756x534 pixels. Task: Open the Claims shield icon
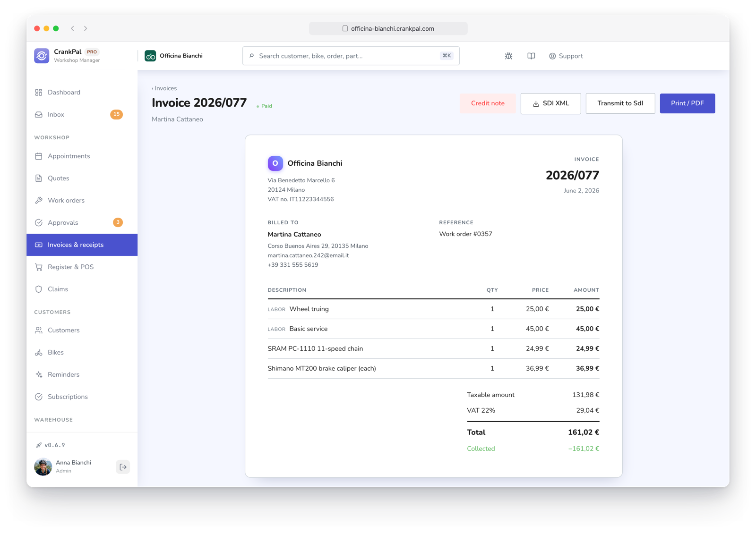(39, 289)
